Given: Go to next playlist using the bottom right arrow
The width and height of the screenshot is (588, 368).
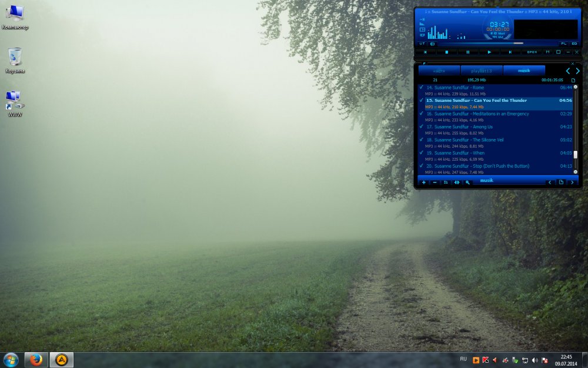Looking at the screenshot, I should (572, 183).
